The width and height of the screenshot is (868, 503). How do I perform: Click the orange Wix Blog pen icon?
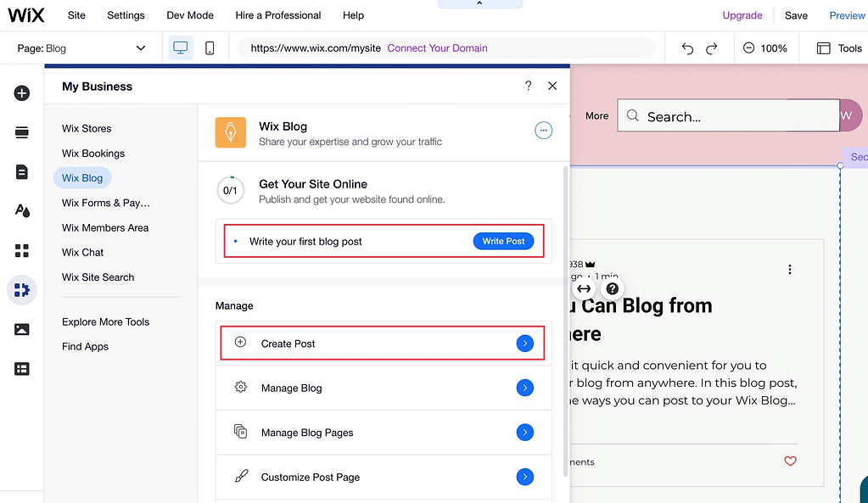click(230, 132)
